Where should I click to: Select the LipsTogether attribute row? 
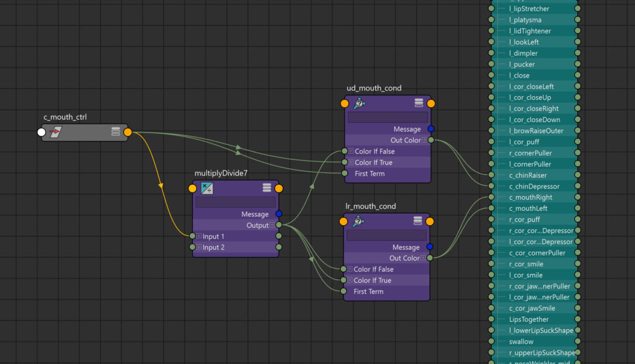[535, 319]
